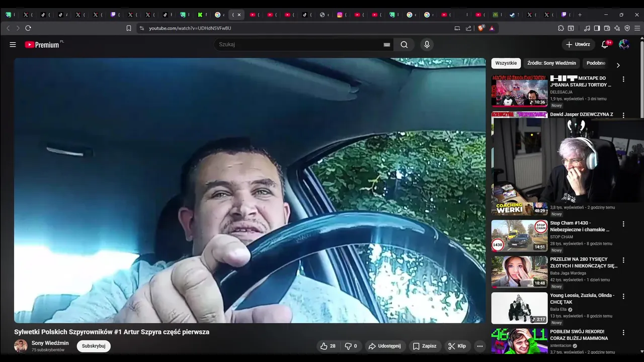Open site settings icon in address bar
Viewport: 644px width, 362px height.
click(x=142, y=28)
